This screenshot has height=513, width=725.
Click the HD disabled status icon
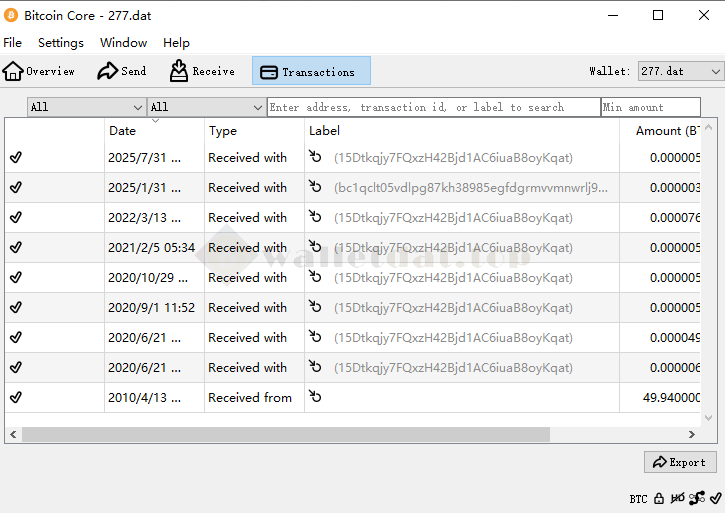[x=678, y=498]
